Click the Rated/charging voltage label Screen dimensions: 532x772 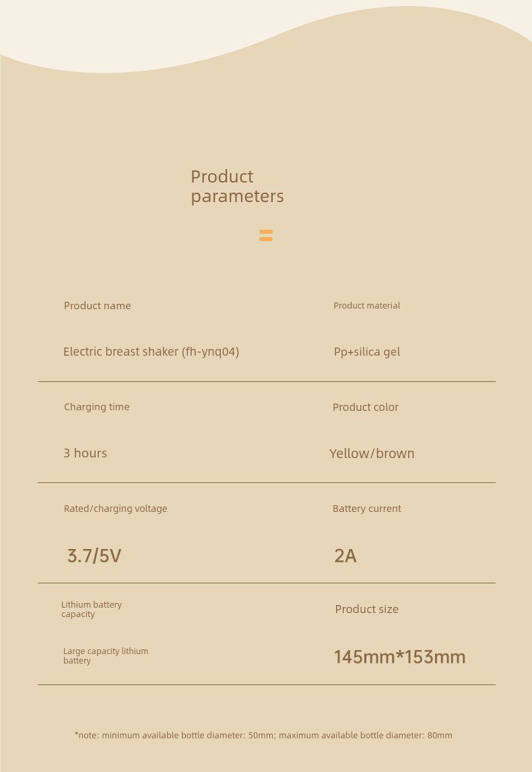pos(116,509)
